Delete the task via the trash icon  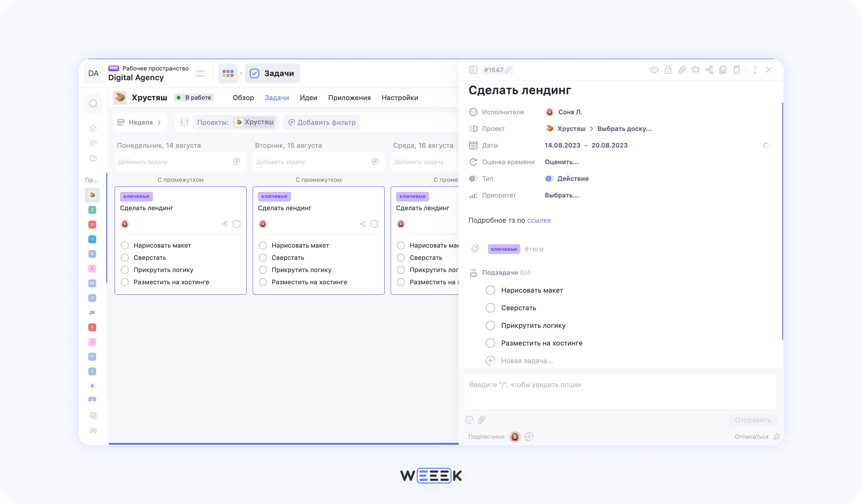[x=736, y=70]
